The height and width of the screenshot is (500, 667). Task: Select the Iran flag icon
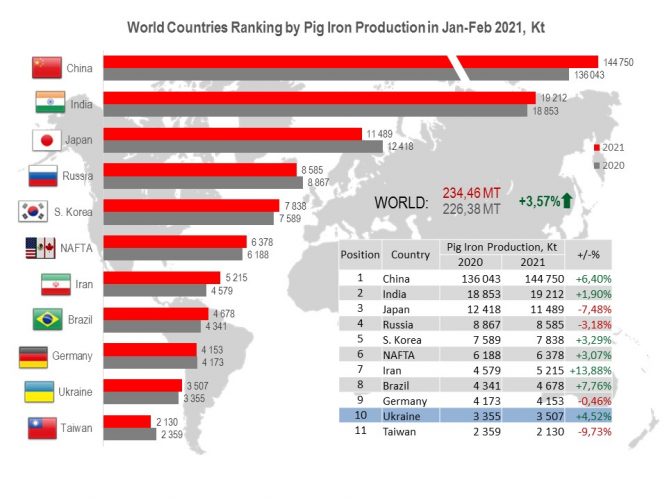pyautogui.click(x=56, y=284)
